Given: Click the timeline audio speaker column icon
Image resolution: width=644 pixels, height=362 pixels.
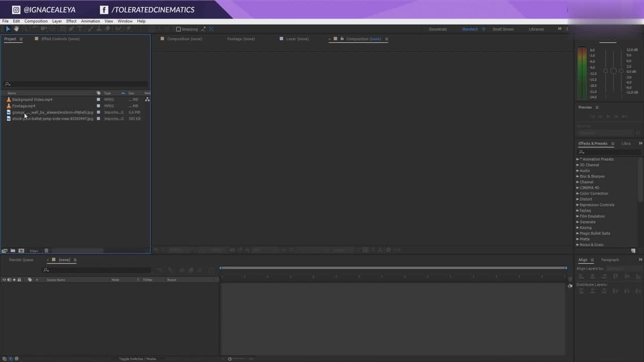Looking at the screenshot, I should pos(9,280).
